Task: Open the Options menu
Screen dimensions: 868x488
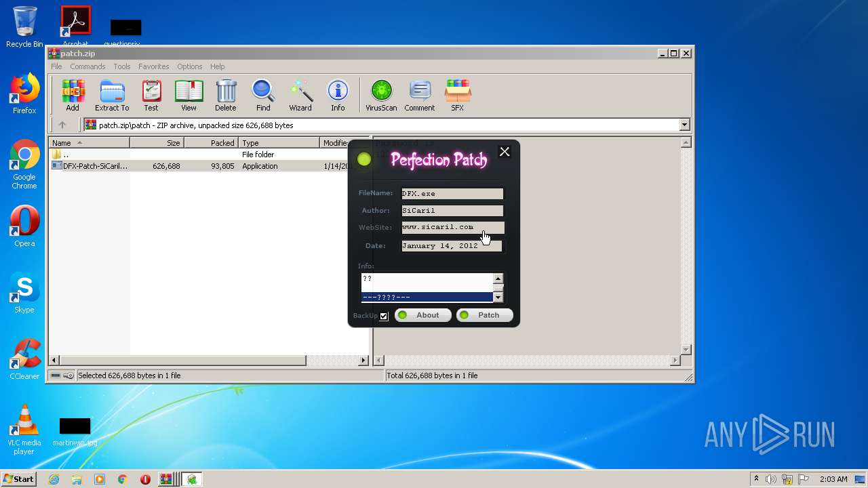Action: pos(190,66)
